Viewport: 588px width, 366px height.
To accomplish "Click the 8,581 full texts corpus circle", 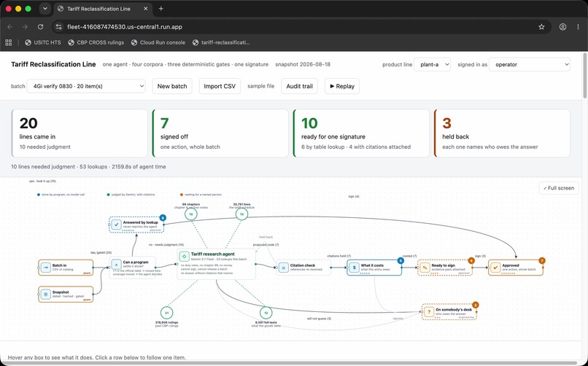I will (266, 313).
